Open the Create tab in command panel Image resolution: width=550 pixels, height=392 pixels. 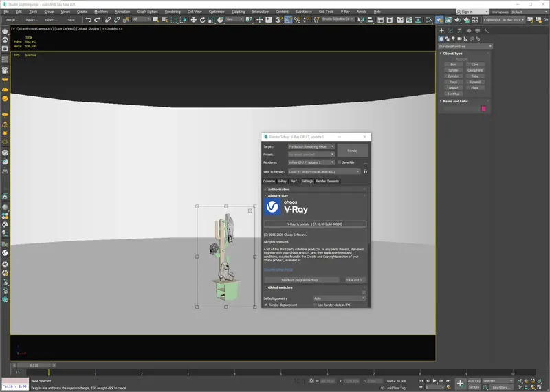[x=443, y=30]
